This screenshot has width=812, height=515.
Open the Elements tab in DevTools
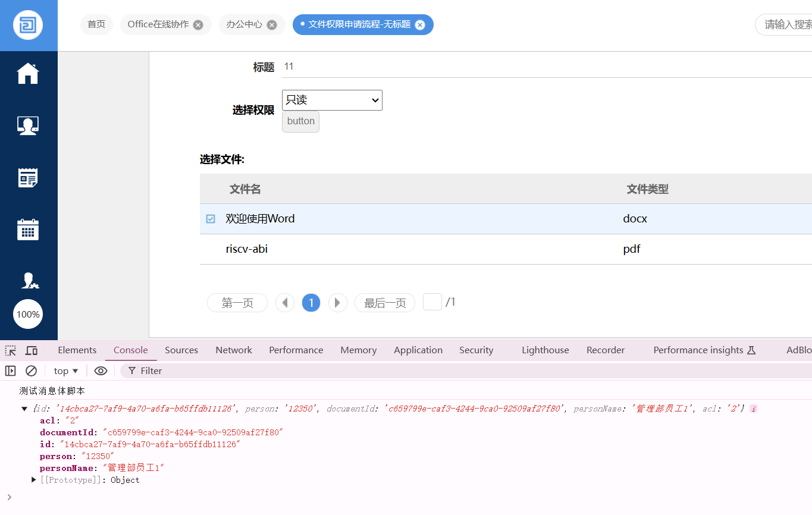pos(77,350)
